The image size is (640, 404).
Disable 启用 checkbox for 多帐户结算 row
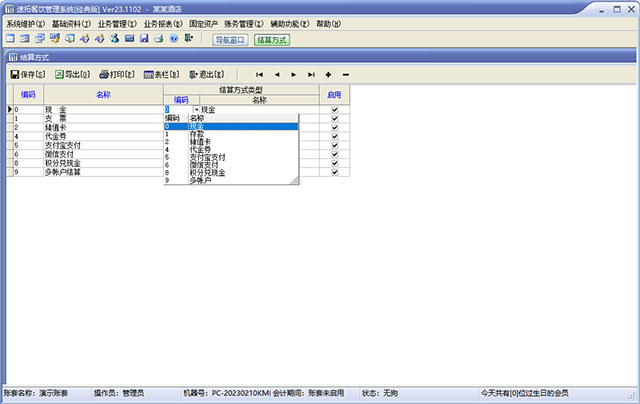(334, 172)
